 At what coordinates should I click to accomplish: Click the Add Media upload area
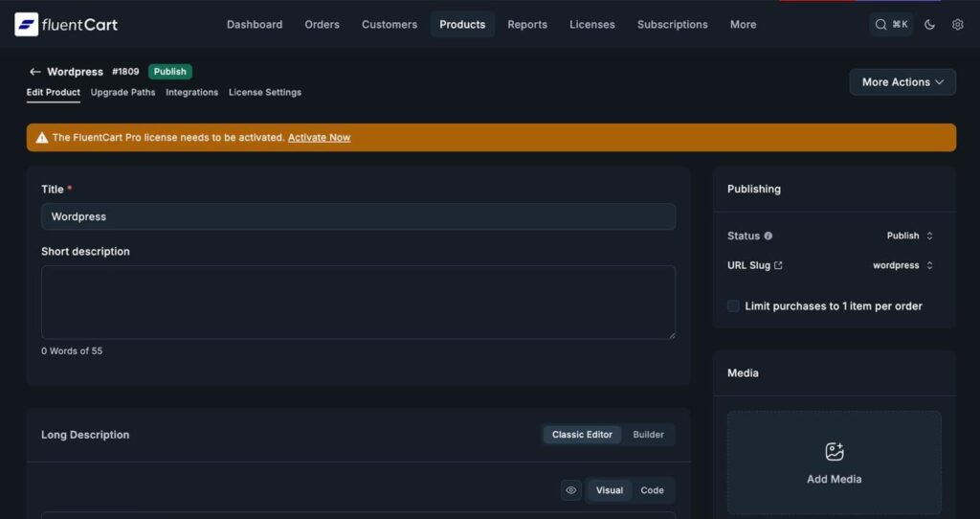tap(835, 463)
